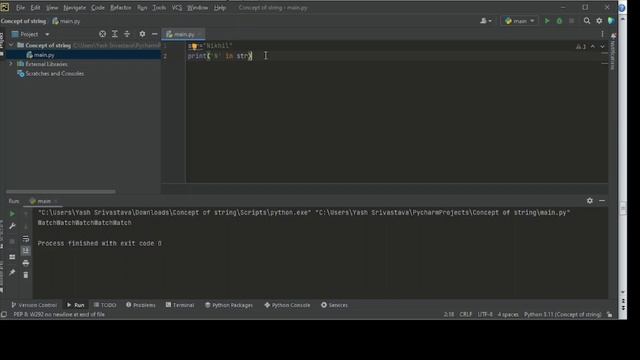Open the main run configuration dropdown
The width and height of the screenshot is (640, 360).
pyautogui.click(x=519, y=21)
